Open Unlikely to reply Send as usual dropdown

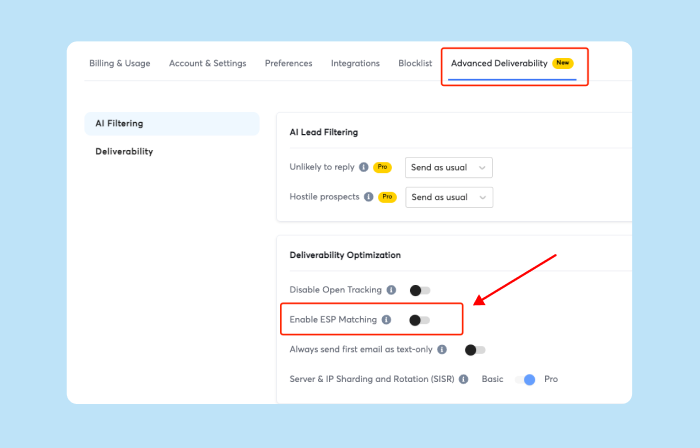pyautogui.click(x=449, y=167)
